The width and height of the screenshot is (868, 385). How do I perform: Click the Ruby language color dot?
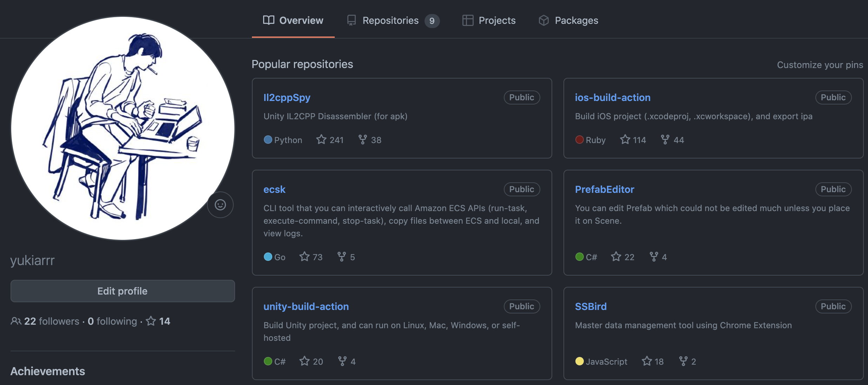pos(580,140)
